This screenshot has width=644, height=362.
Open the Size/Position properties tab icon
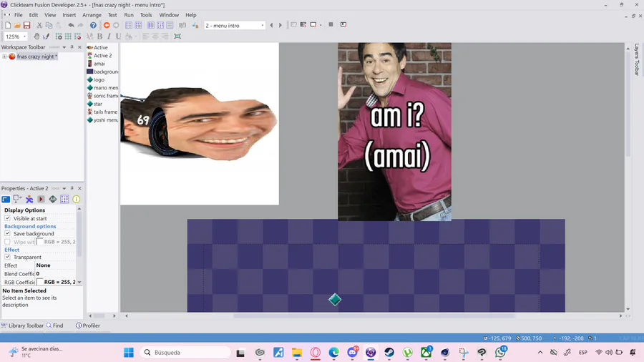point(17,200)
